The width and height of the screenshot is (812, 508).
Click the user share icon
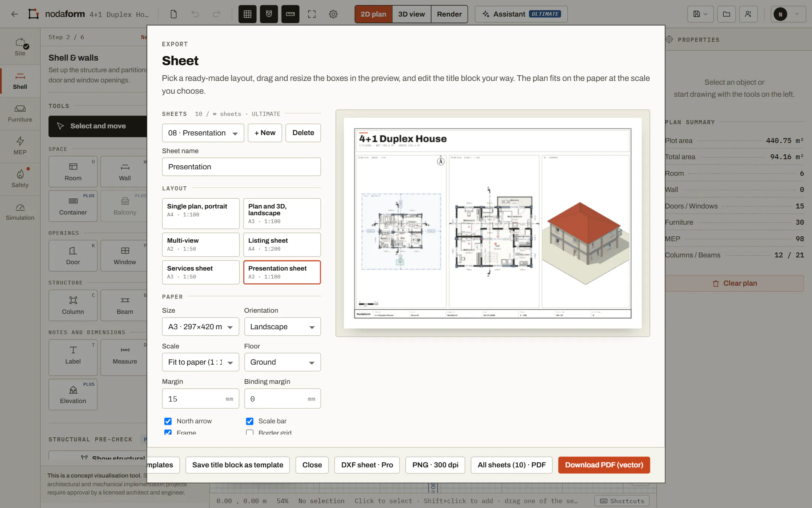[x=748, y=14]
